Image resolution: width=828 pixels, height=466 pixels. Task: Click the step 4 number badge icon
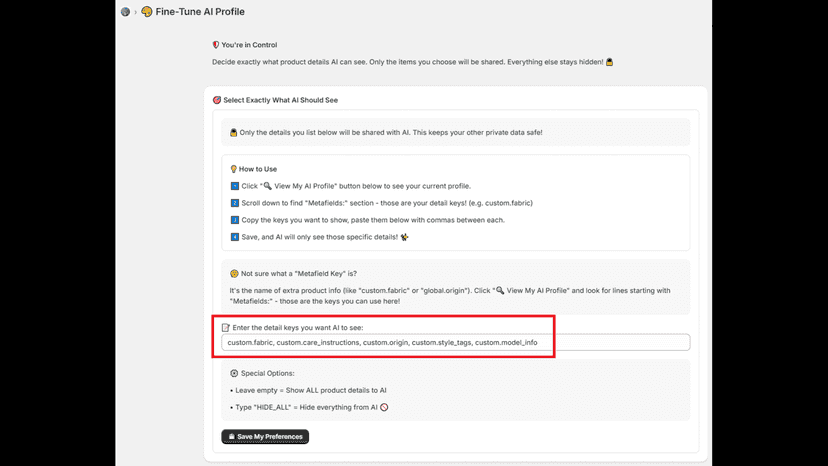(235, 237)
